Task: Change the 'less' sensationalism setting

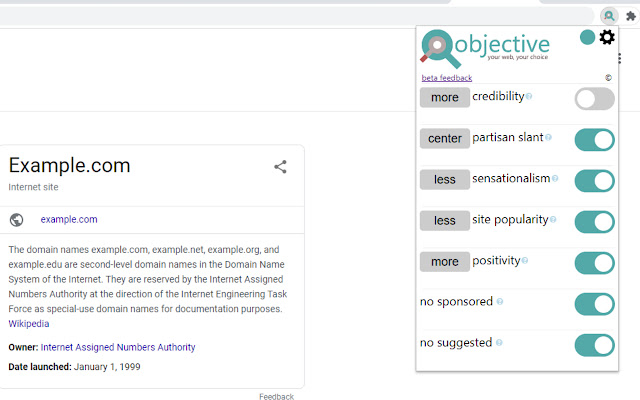Action: pos(444,180)
